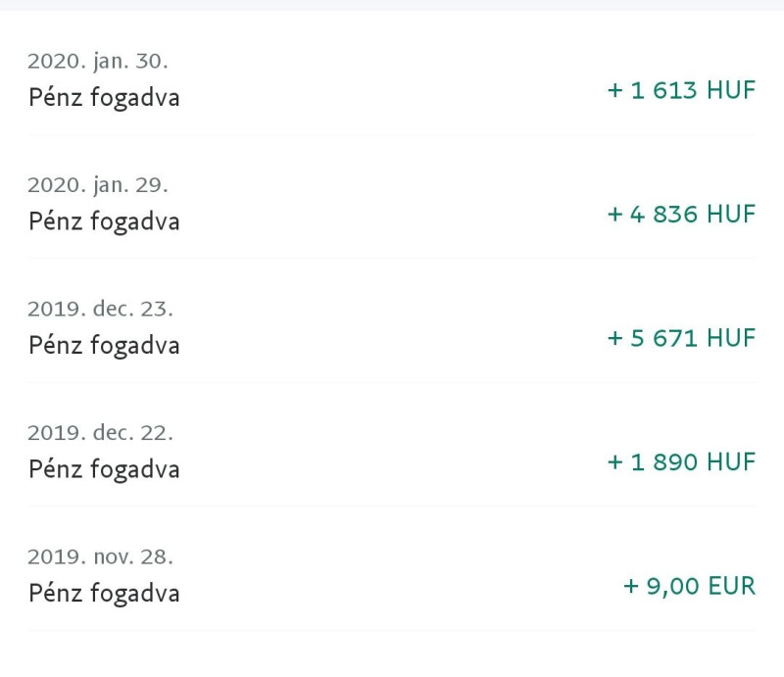
Task: Select the + 9,00 EUR amount
Action: click(x=689, y=587)
